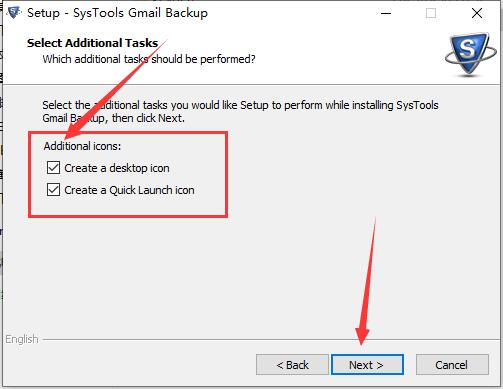This screenshot has height=389, width=503.
Task: Untick the Create a desktop icon checkbox
Action: (53, 168)
